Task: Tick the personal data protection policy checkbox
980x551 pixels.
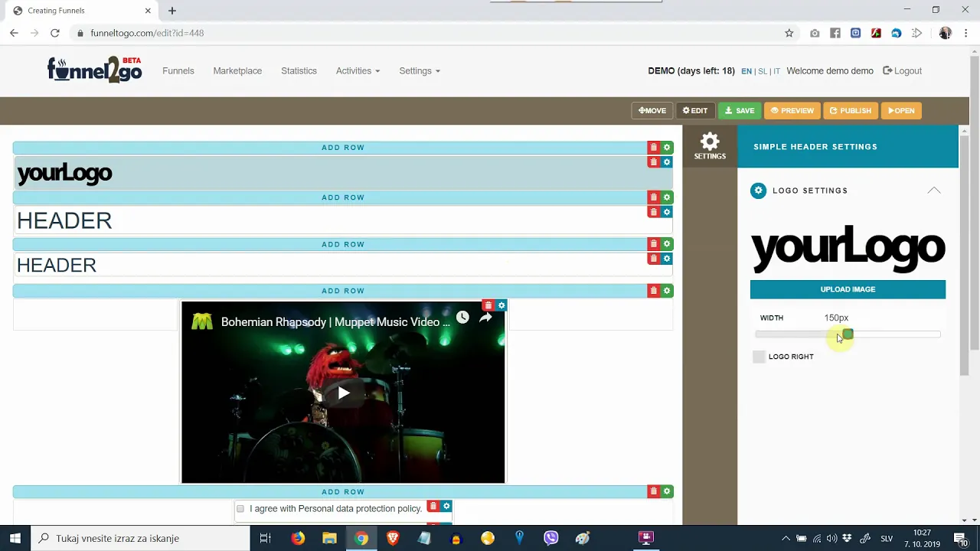Action: (x=240, y=509)
